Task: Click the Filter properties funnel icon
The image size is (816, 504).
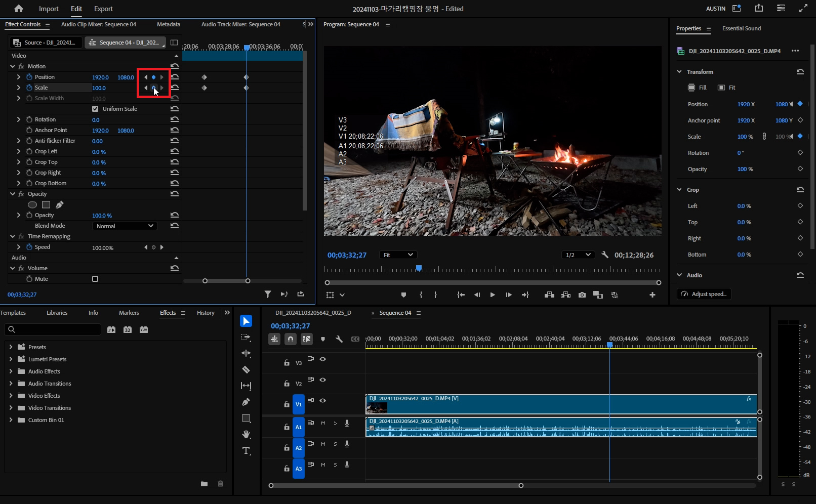Action: pos(268,294)
